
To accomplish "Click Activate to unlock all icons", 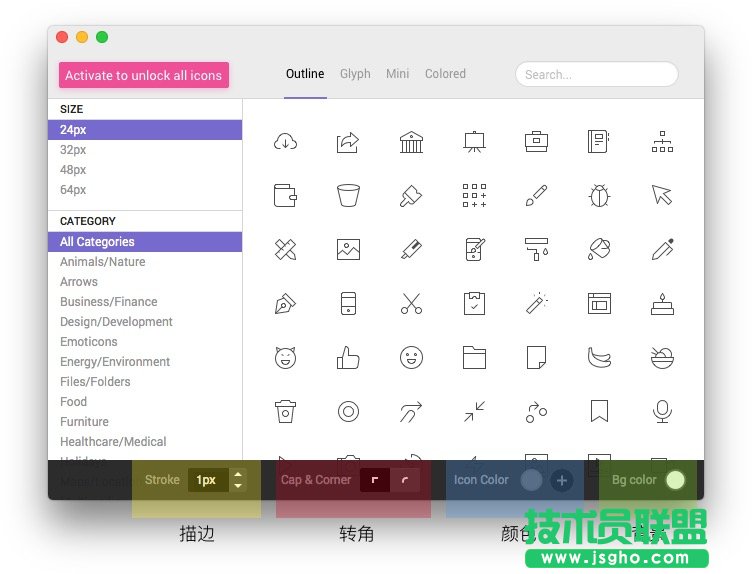I will click(144, 75).
